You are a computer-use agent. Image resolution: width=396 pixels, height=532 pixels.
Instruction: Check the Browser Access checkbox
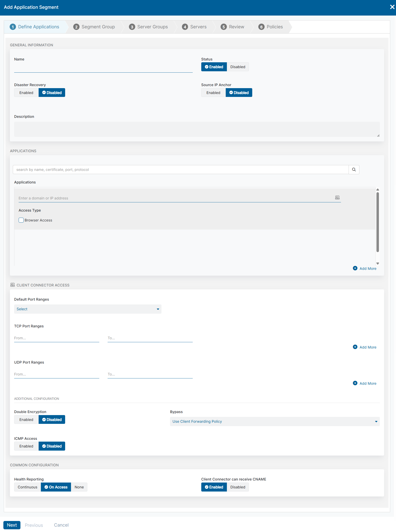pyautogui.click(x=21, y=220)
